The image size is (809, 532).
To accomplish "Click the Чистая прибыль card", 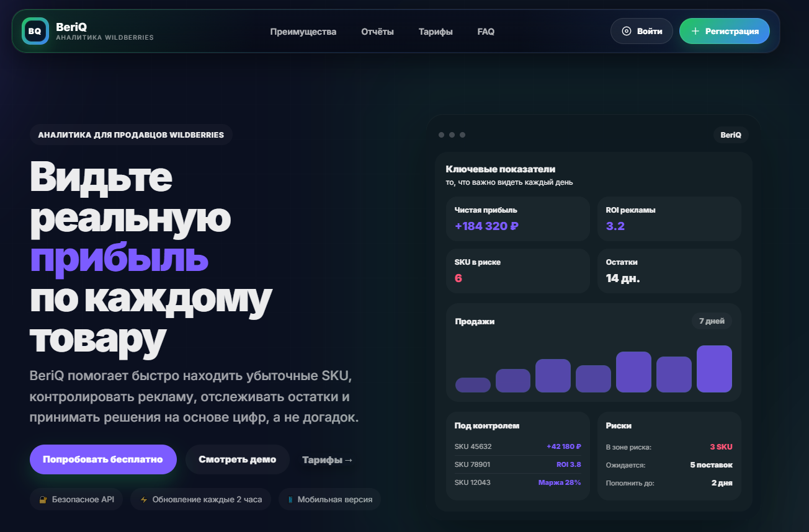I will 518,219.
